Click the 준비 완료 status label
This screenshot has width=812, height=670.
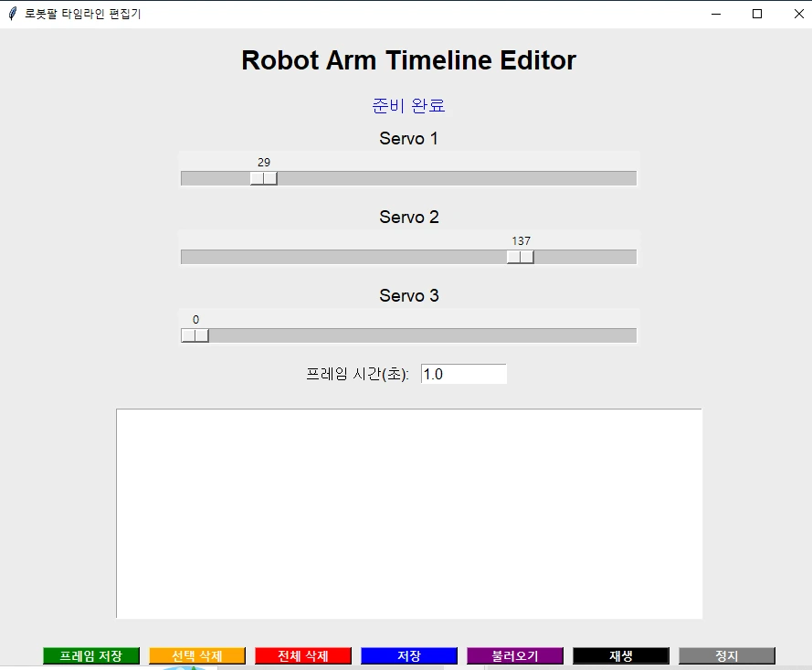click(x=408, y=105)
